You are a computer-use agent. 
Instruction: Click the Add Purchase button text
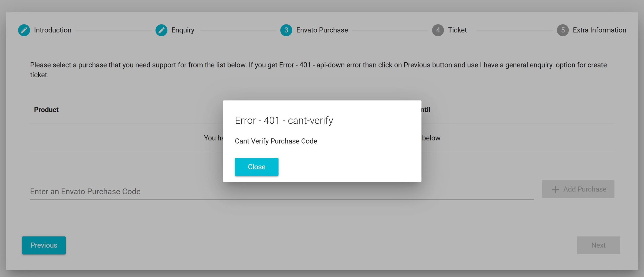pos(585,189)
